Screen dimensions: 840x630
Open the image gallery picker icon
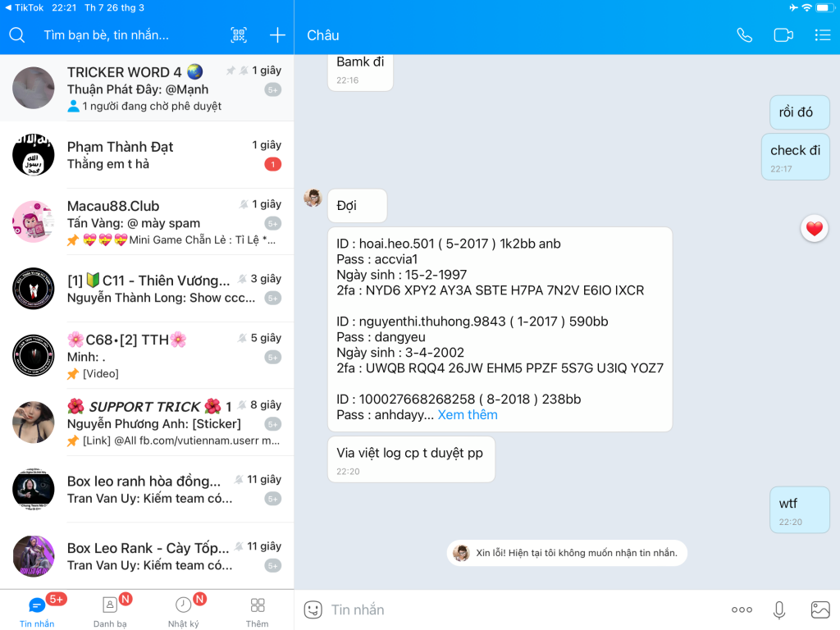pyautogui.click(x=819, y=609)
